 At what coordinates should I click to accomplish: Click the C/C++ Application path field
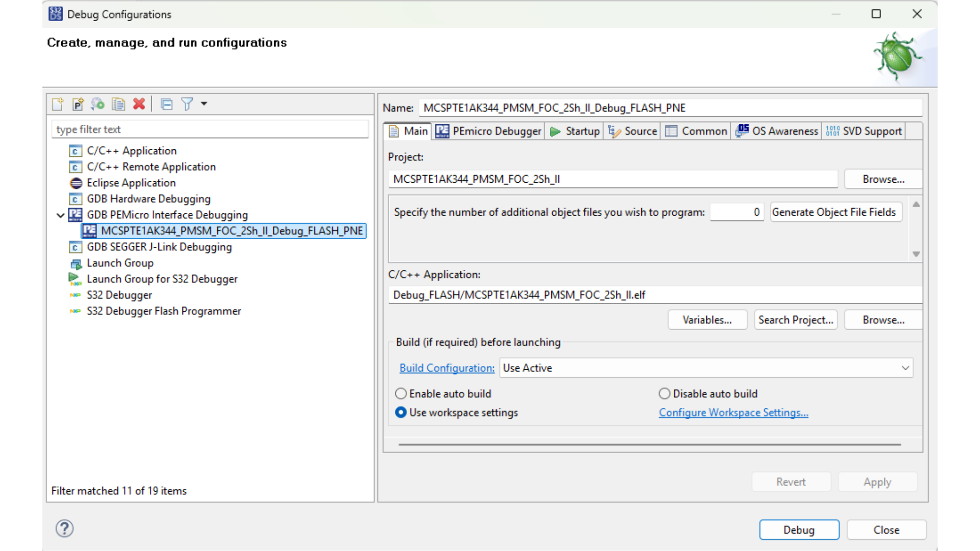point(655,295)
